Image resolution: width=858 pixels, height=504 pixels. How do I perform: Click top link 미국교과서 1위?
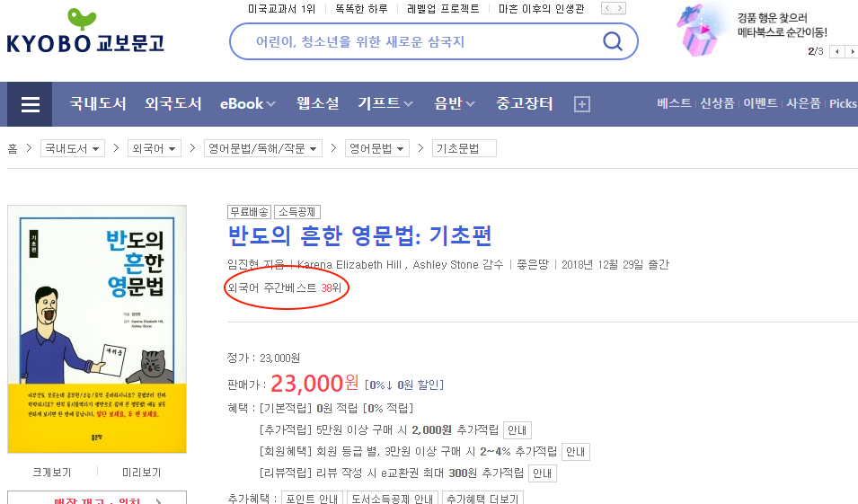point(282,9)
